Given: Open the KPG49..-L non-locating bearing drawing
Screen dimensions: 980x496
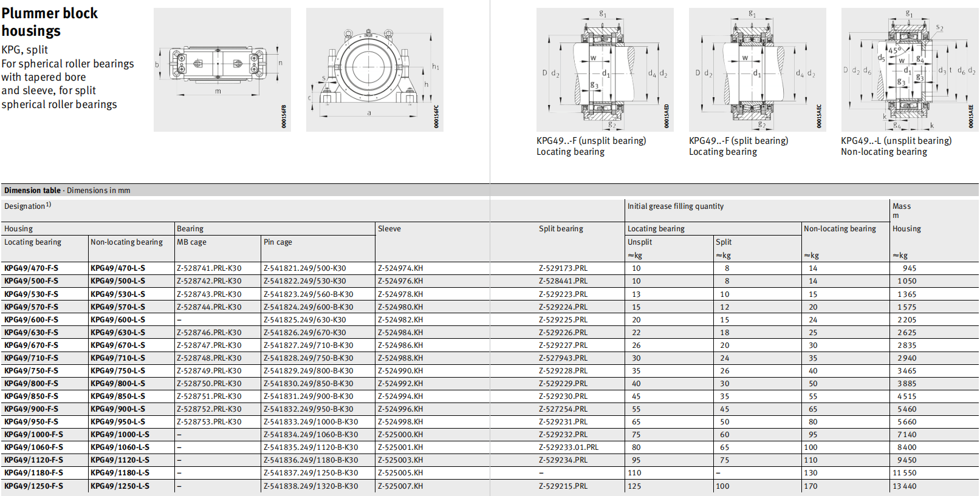Looking at the screenshot, I should tap(910, 69).
